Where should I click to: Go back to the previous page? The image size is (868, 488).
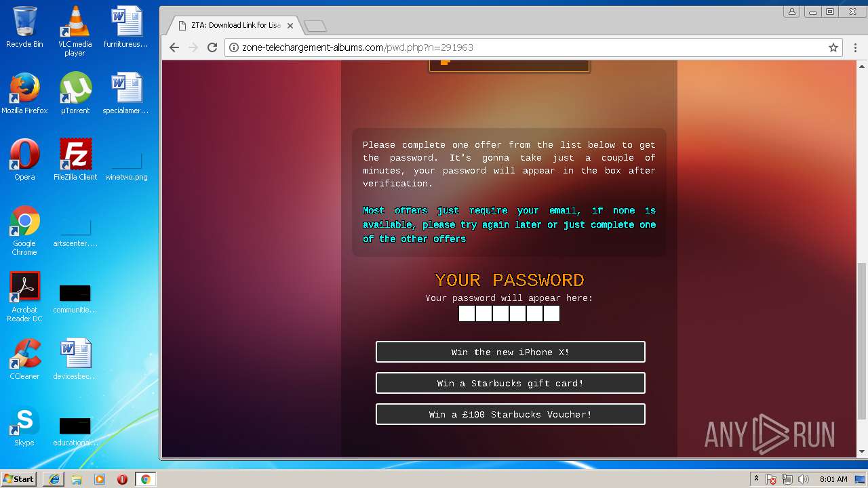174,47
